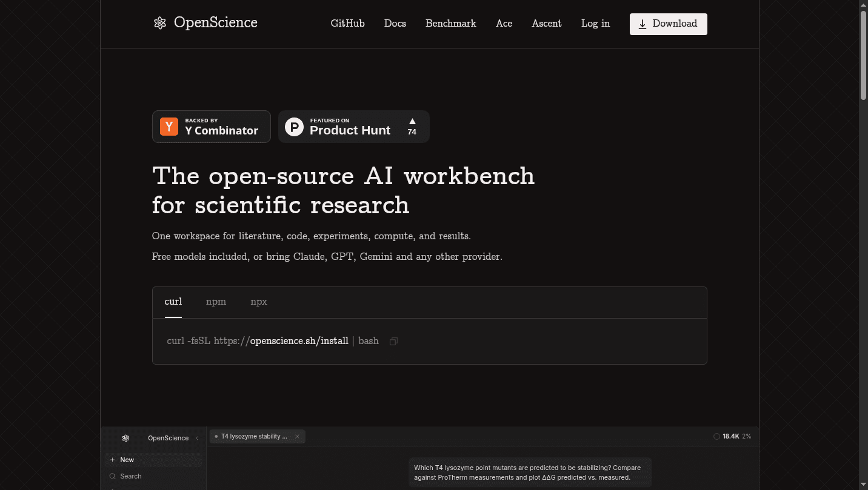Click the Y Combinator orange logo icon
Screen dimensions: 868x490
(169, 127)
